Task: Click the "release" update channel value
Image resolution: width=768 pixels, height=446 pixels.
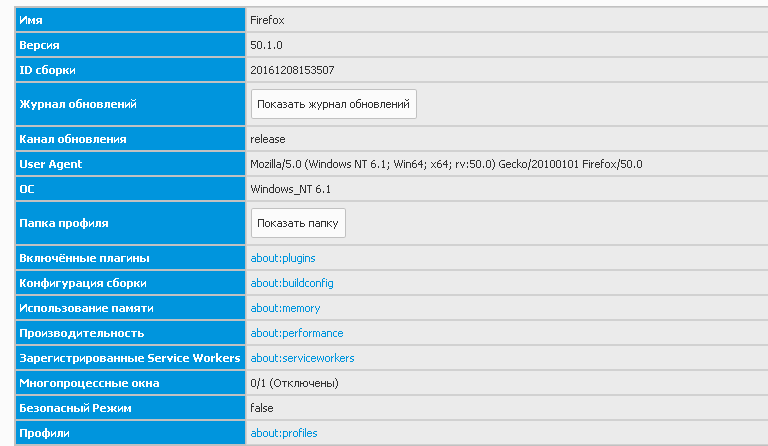Action: tap(267, 139)
